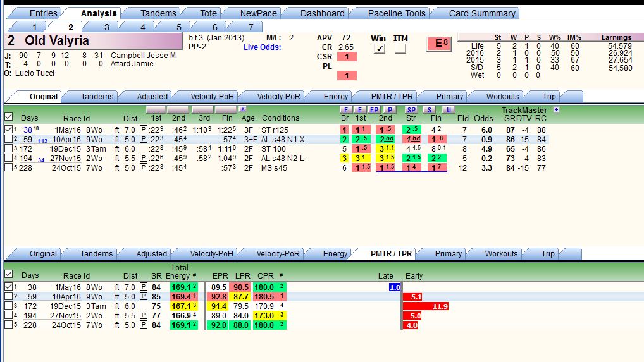This screenshot has height=362, width=644.
Task: Click the blue Late bar showing 1.0
Action: click(395, 287)
